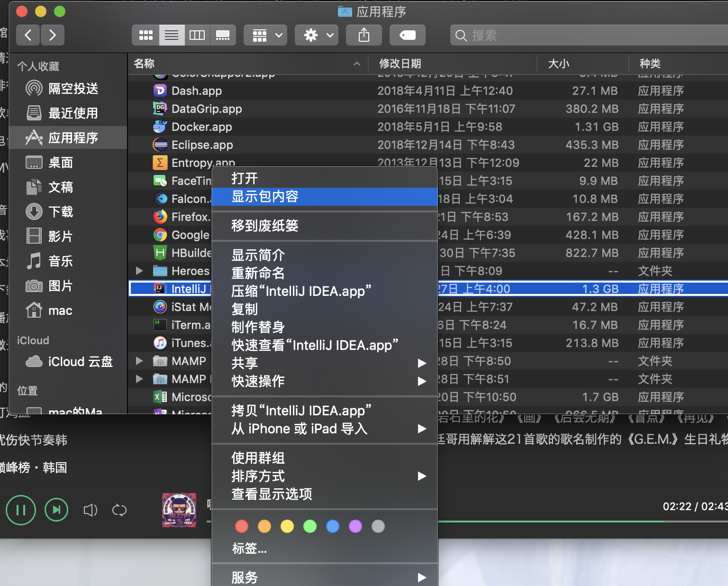Viewport: 728px width, 586px height.
Task: Open the item grouping dropdown in toolbar
Action: 265,35
